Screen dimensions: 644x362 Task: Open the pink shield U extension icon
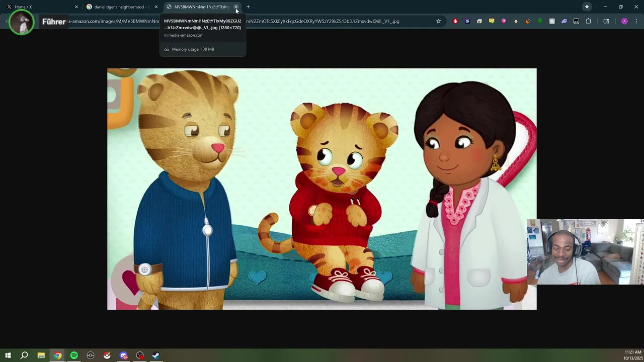tap(504, 21)
